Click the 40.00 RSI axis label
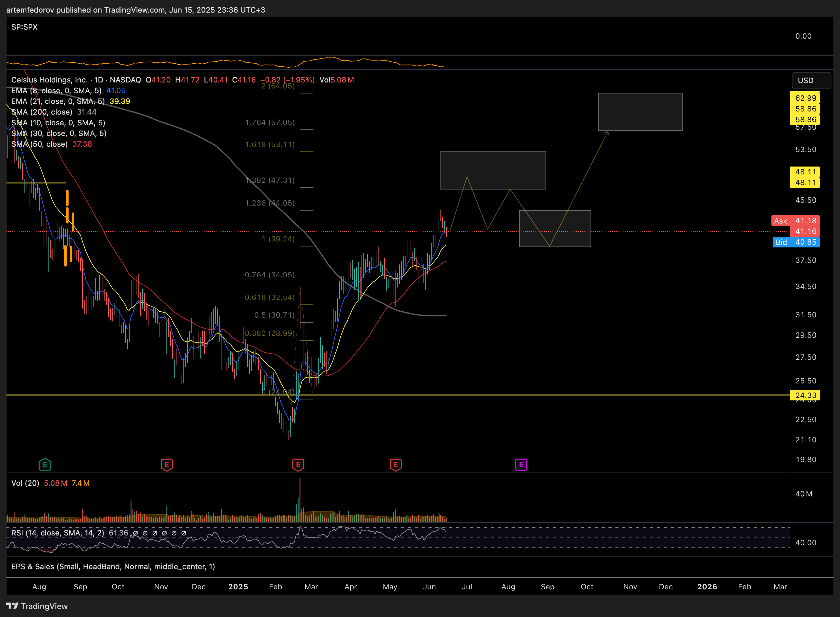840x617 pixels. 806,542
